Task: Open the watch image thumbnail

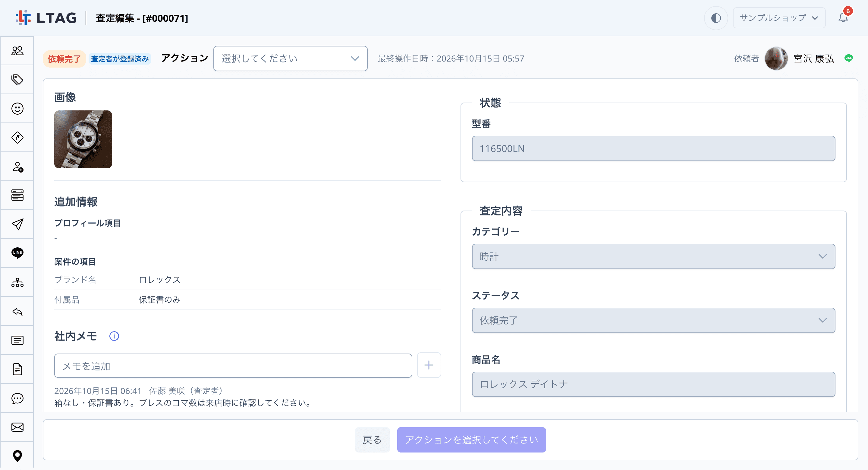Action: (x=83, y=139)
